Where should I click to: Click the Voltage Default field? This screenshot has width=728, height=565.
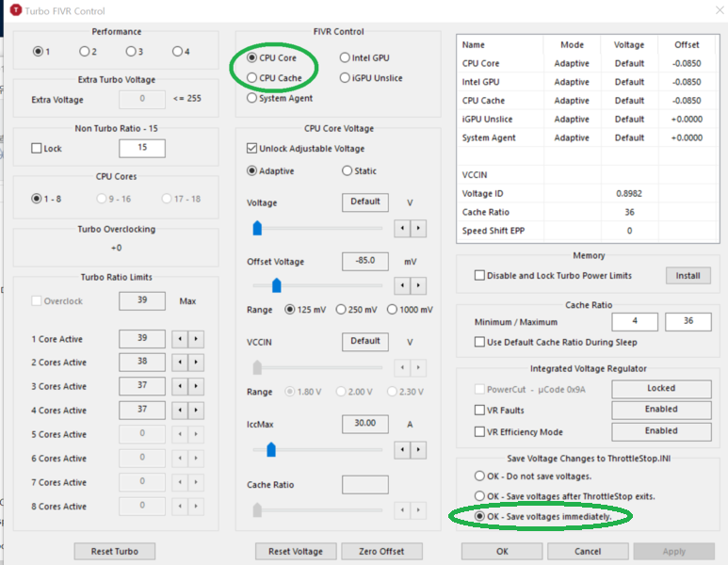(x=365, y=202)
